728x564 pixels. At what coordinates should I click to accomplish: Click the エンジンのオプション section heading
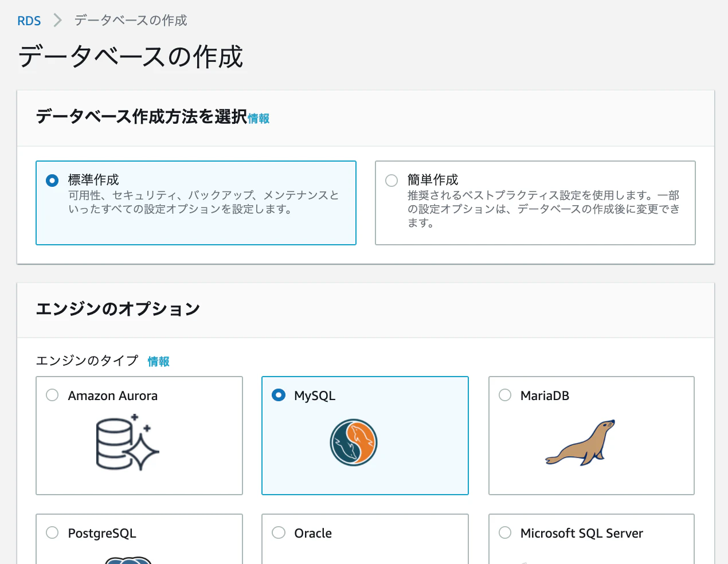pyautogui.click(x=118, y=309)
